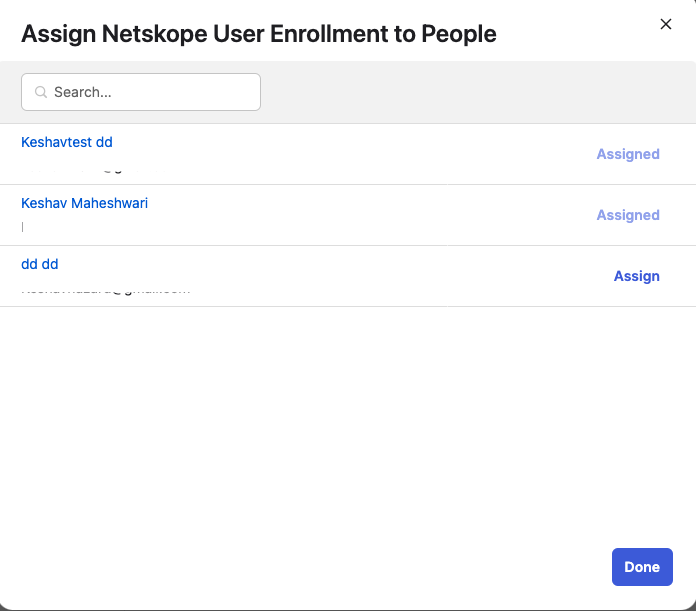Image resolution: width=696 pixels, height=611 pixels.
Task: Click Assigned label for Keshavtest dd
Action: pos(628,154)
